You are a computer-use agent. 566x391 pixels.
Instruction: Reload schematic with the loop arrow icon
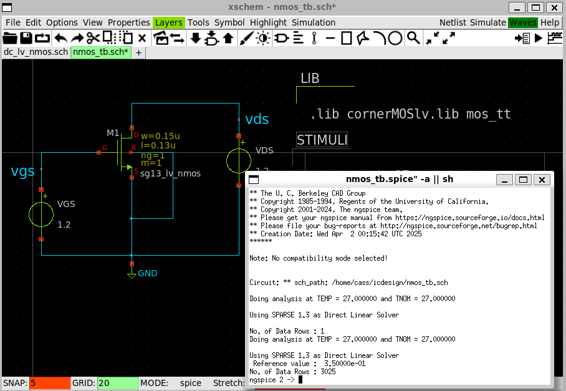point(42,38)
